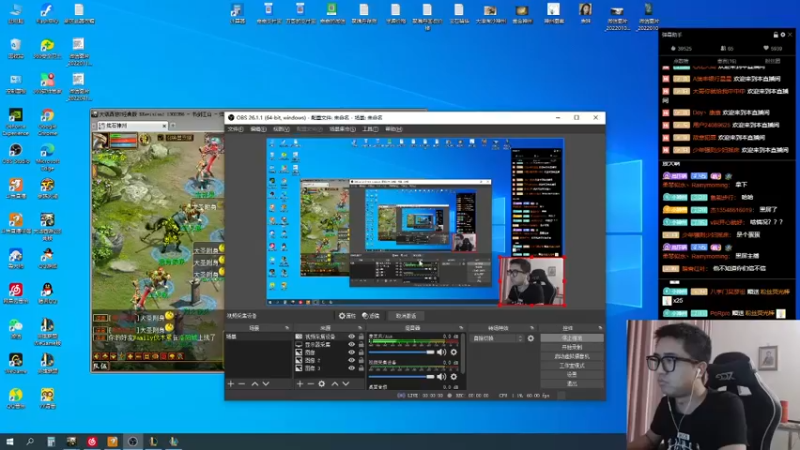Open OBS 工具(T) menu
Viewport: 800px width, 450px height.
[x=370, y=129]
